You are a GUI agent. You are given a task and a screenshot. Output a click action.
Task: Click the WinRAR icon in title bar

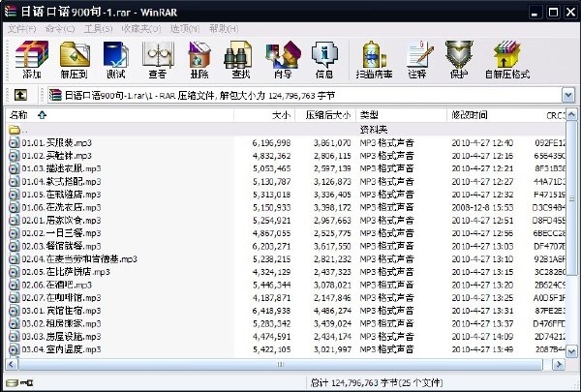11,12
